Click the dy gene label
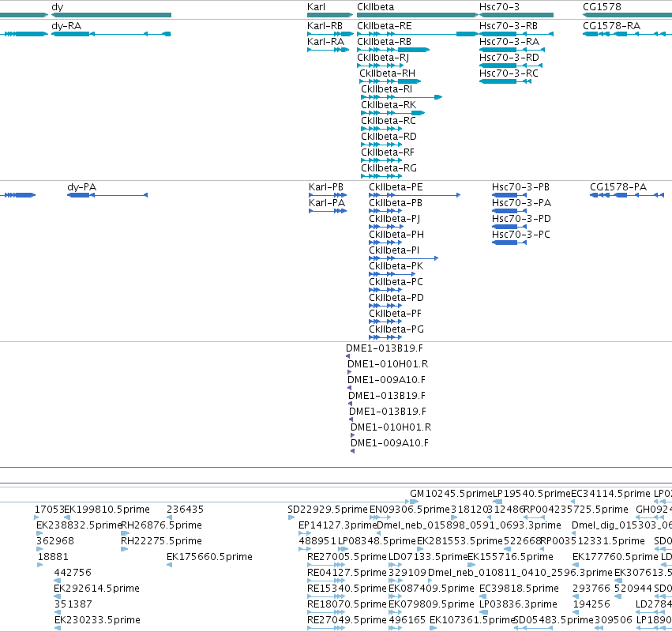This screenshot has width=672, height=632. [x=58, y=7]
